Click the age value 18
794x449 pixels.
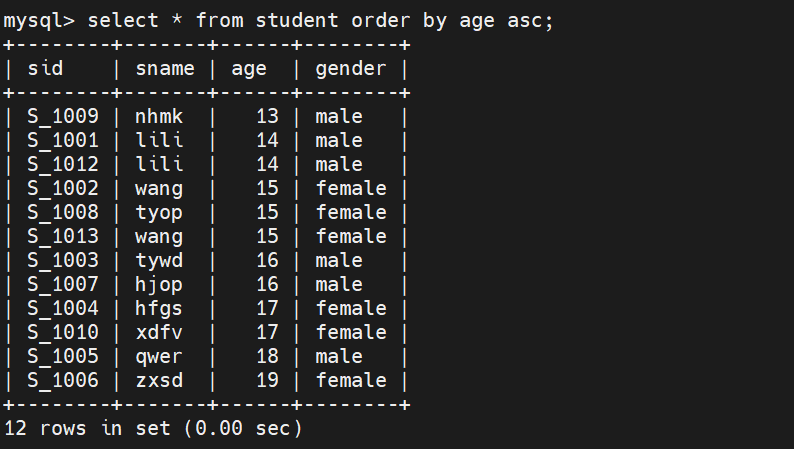click(267, 357)
